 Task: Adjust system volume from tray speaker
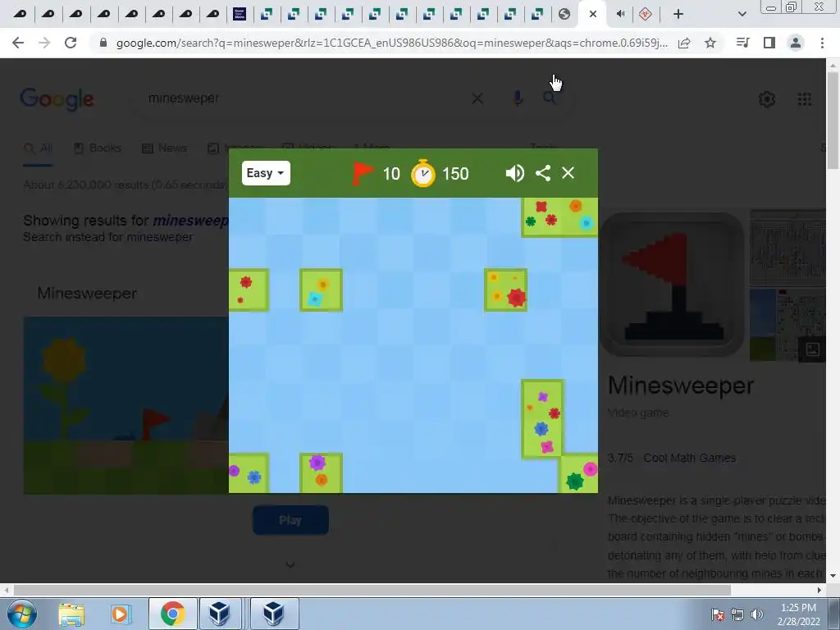pyautogui.click(x=757, y=614)
